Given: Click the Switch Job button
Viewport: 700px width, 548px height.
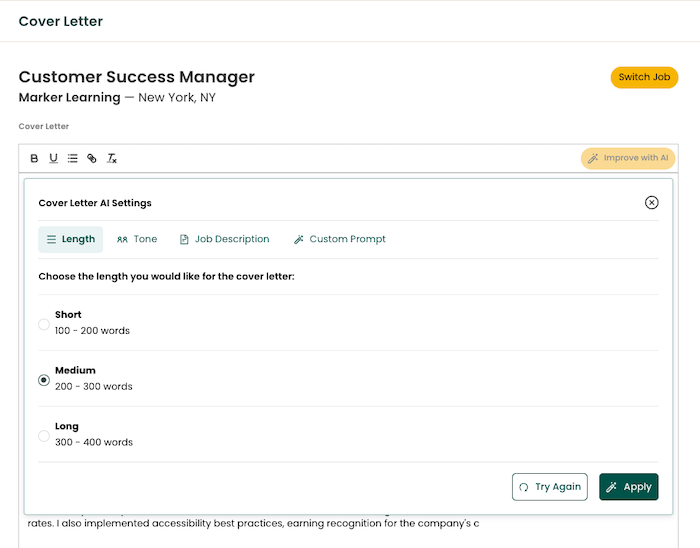Looking at the screenshot, I should [644, 77].
